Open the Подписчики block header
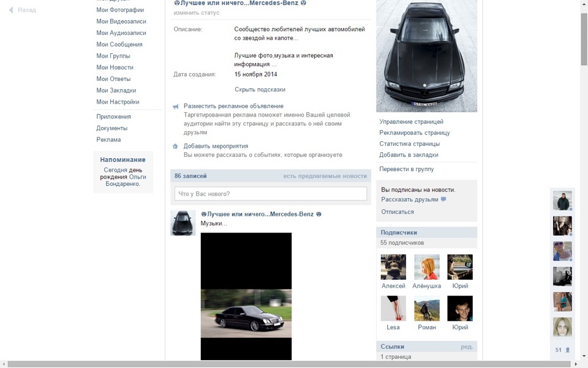Screen dimensions: 588x368 point(427,232)
